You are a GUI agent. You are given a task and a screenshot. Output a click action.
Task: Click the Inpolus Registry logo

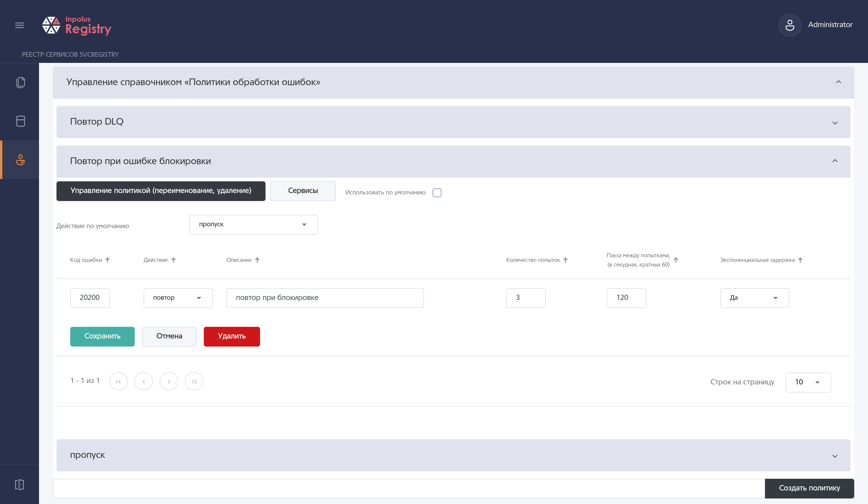pos(76,25)
